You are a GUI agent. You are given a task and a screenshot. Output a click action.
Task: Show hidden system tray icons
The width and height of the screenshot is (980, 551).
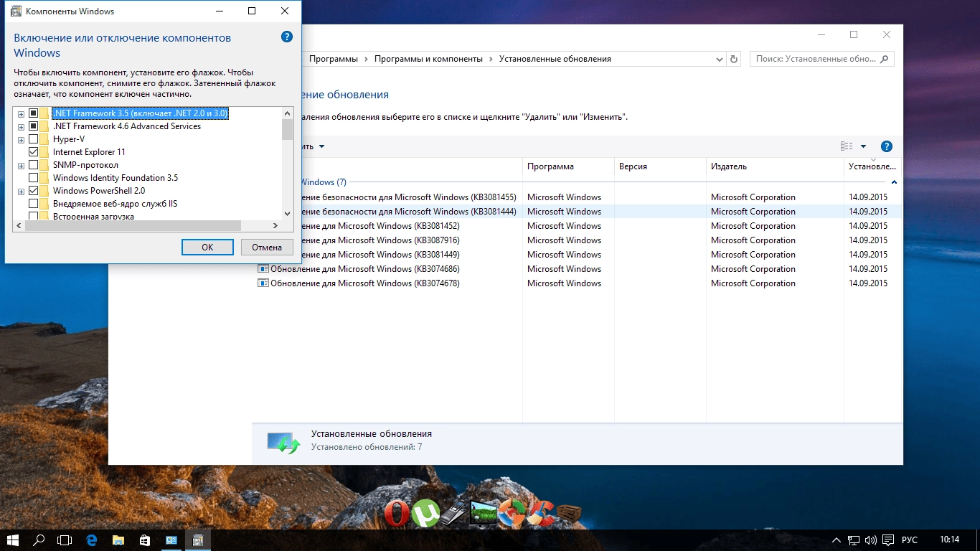[x=837, y=540]
